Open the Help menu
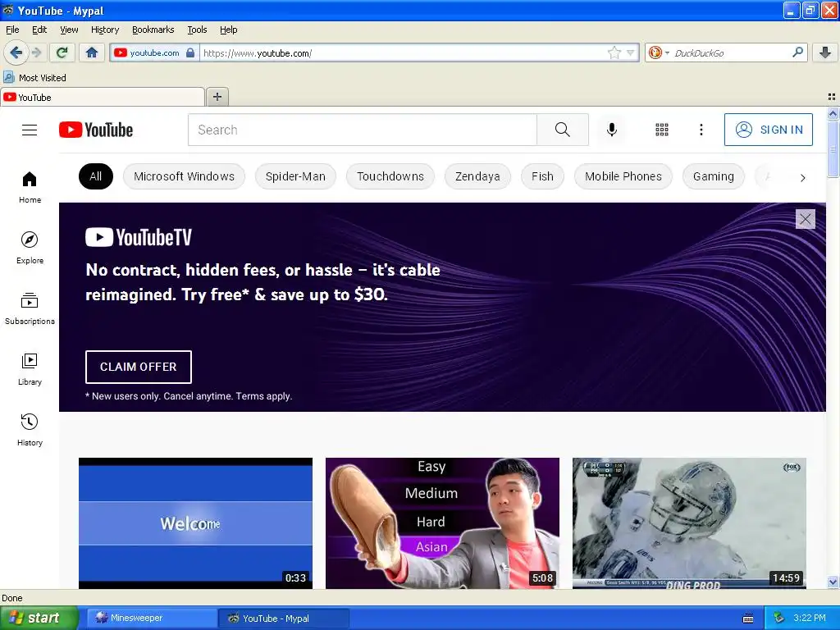 [x=228, y=30]
